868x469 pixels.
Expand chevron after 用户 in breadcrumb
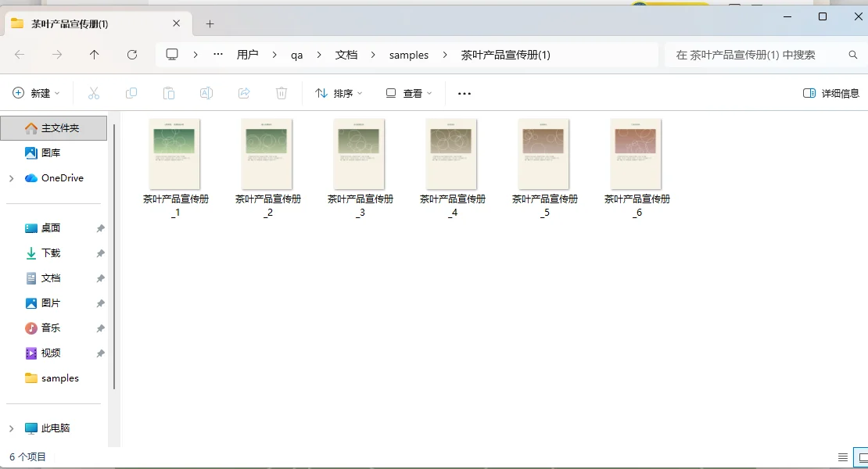[274, 55]
